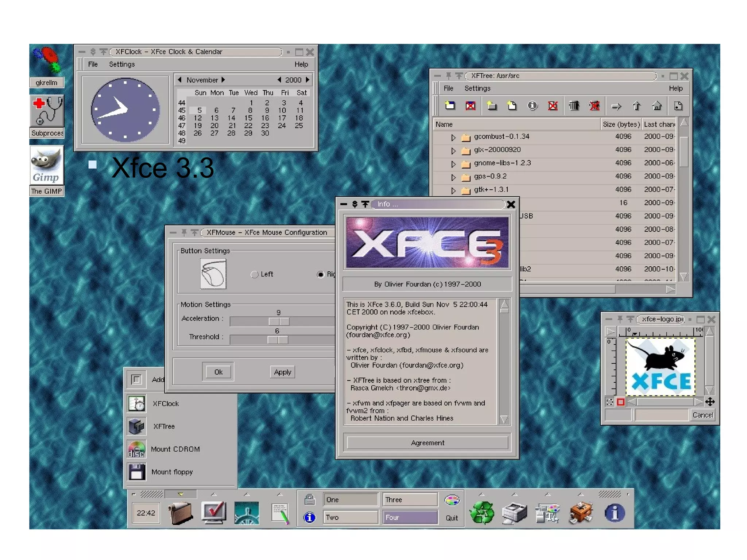Open the text editor notepad icon on the panel
Image resolution: width=747 pixels, height=560 pixels.
tap(280, 514)
